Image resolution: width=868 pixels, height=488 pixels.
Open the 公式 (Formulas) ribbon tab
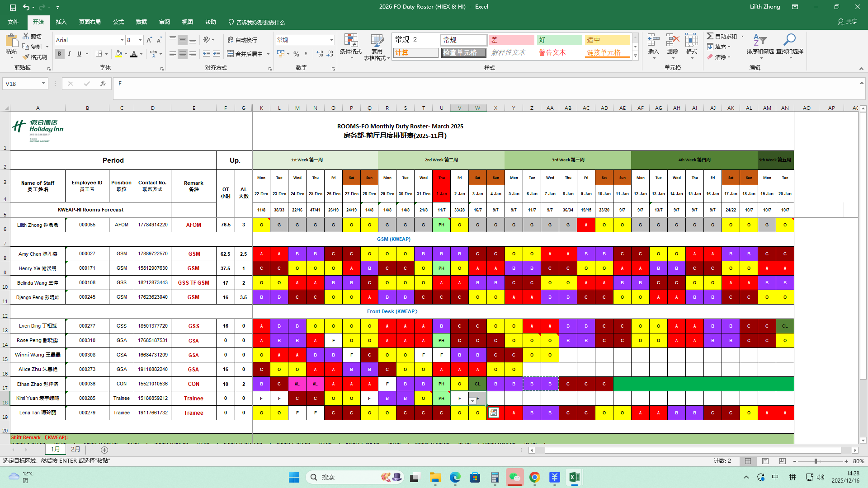[x=118, y=22]
